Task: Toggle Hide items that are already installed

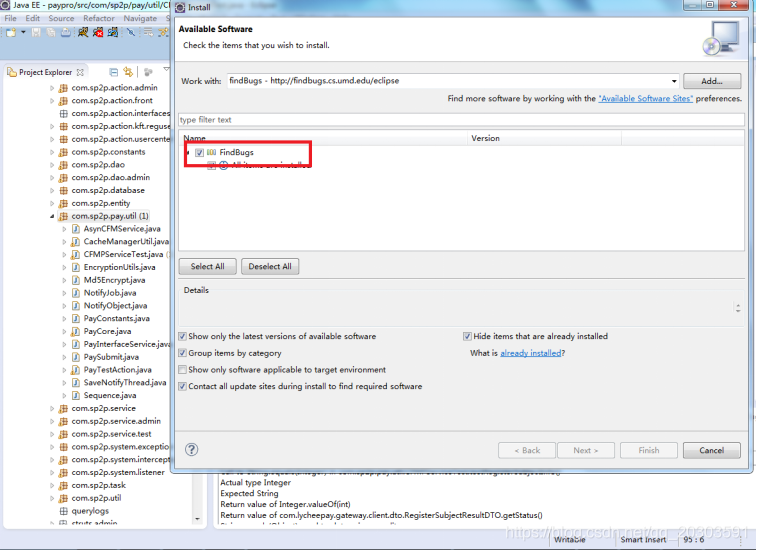Action: click(467, 337)
